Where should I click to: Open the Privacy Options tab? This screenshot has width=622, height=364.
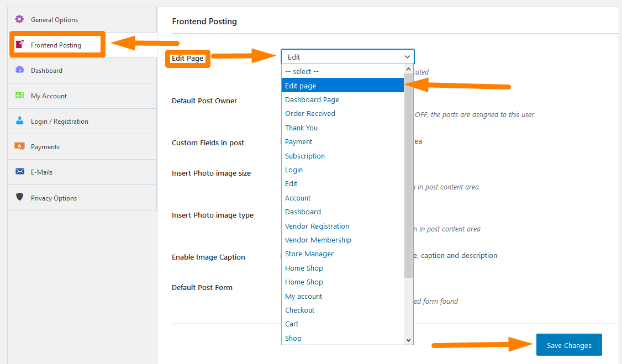[x=82, y=198]
